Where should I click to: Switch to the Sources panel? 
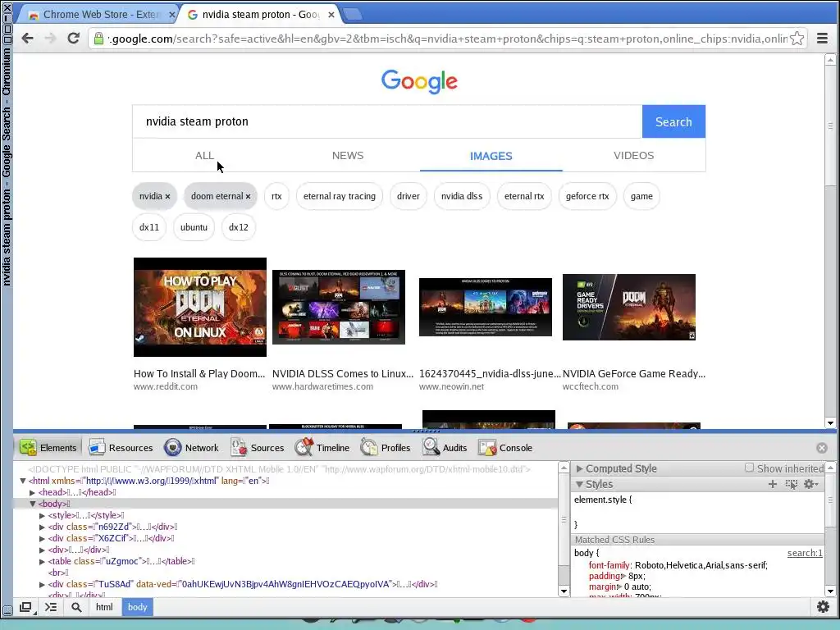257,447
